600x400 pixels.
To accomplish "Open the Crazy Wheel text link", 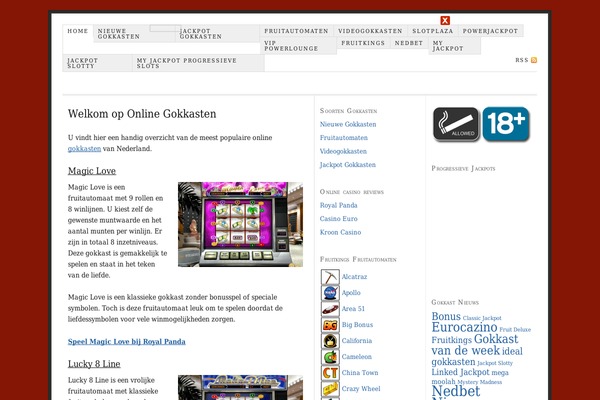I will pyautogui.click(x=361, y=389).
